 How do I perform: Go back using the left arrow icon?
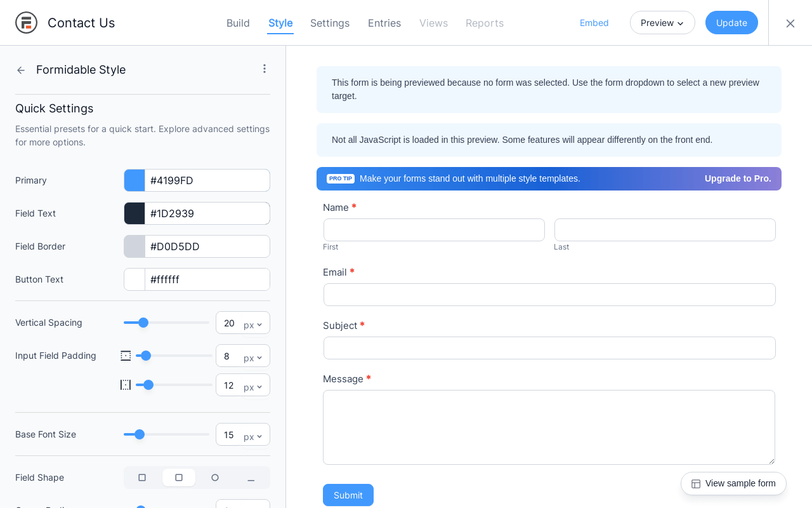pos(21,70)
